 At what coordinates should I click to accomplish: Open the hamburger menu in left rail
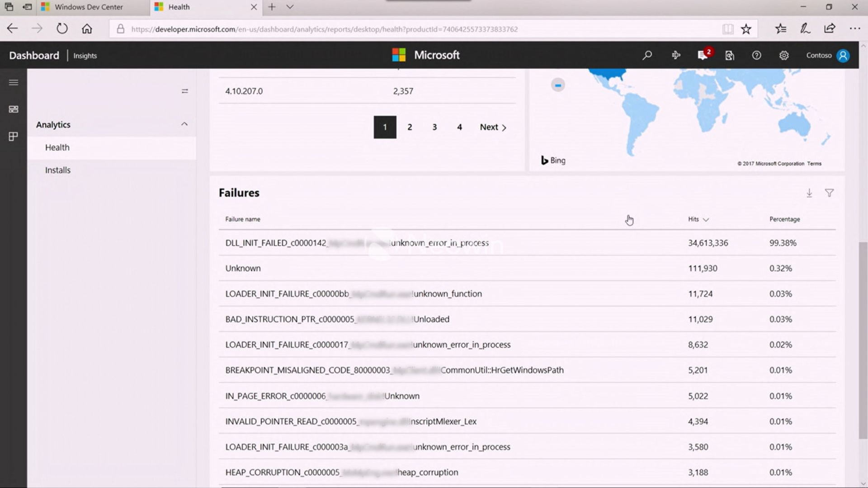(x=14, y=82)
